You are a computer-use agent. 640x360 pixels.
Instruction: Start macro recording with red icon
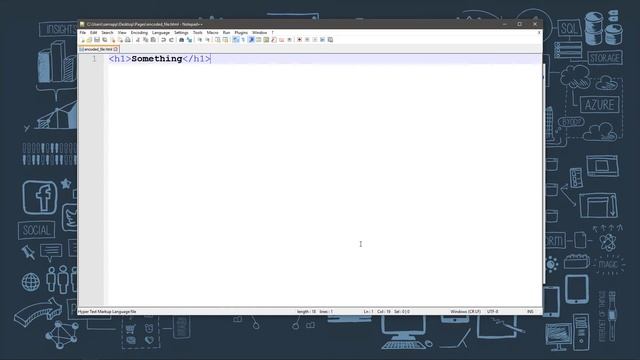(299, 40)
